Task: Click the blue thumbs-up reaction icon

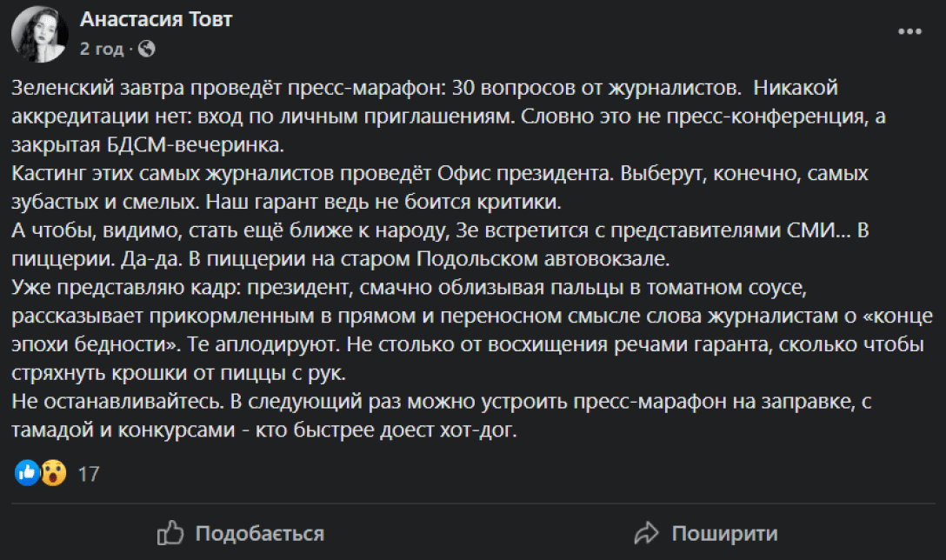Action: 27,472
